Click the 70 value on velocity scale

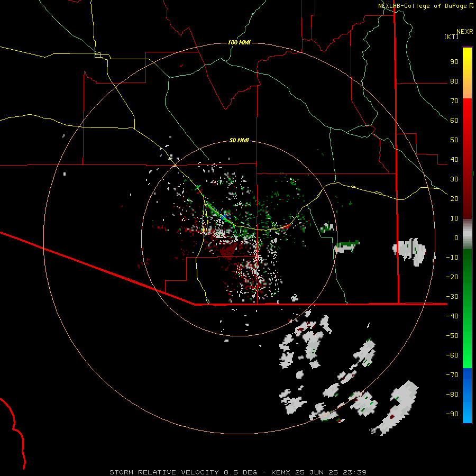(454, 101)
